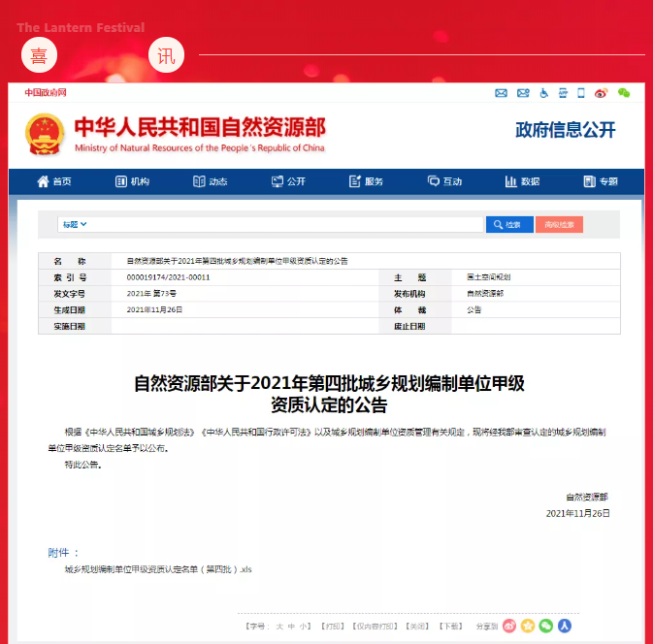
Task: Open the 机构 navigation menu
Action: click(132, 181)
